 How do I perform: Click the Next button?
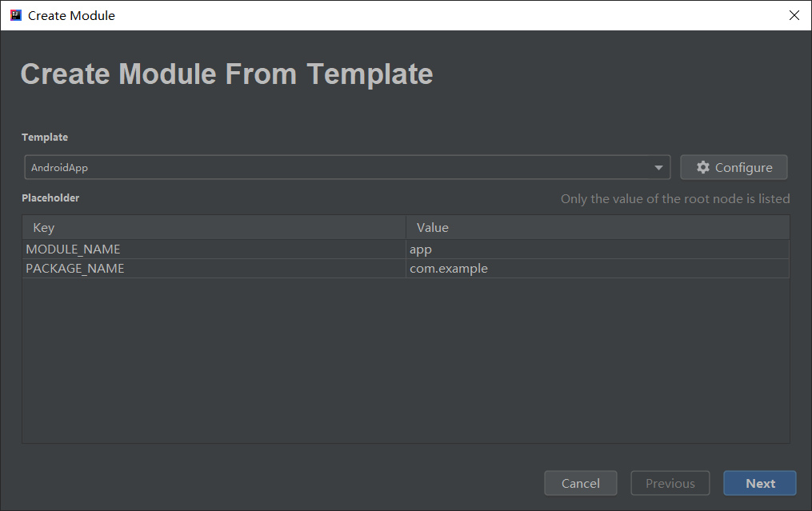759,483
